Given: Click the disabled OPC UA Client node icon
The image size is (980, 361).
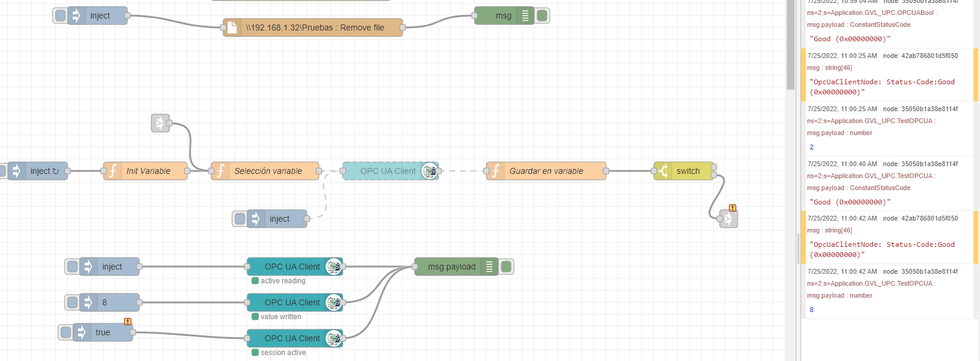Looking at the screenshot, I should tap(429, 171).
